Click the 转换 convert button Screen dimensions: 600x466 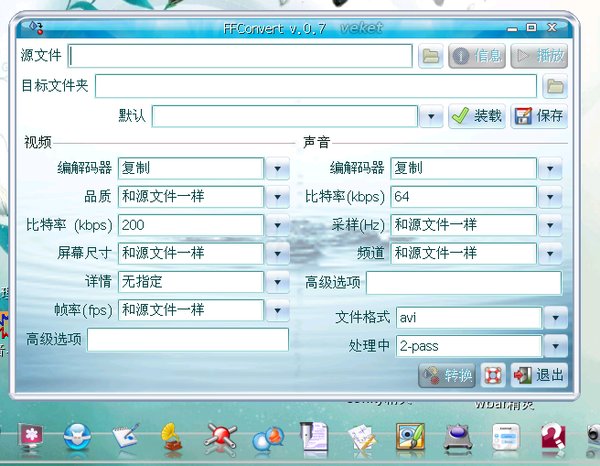447,375
